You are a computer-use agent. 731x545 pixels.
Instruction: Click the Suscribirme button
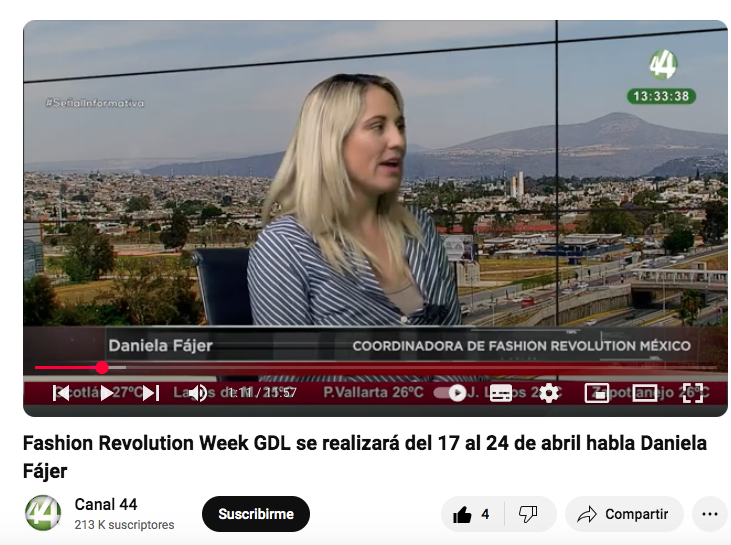point(256,514)
